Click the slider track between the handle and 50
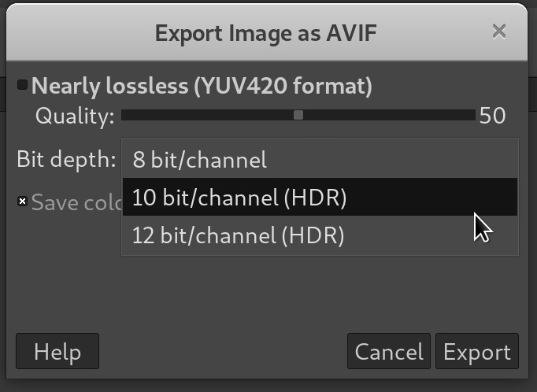The height and width of the screenshot is (392, 537). click(386, 116)
